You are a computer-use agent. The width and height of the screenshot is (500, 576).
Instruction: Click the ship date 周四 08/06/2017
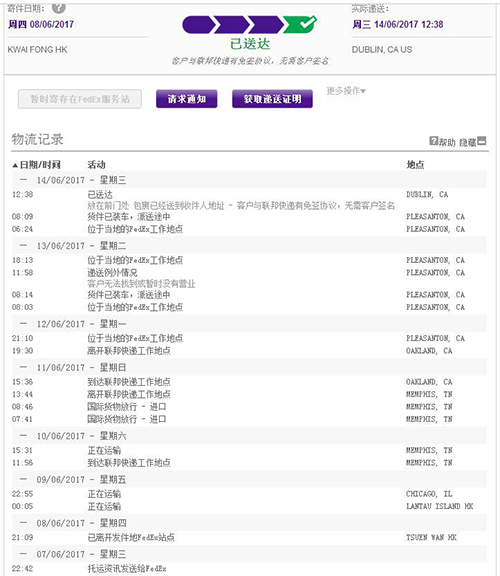click(x=41, y=25)
